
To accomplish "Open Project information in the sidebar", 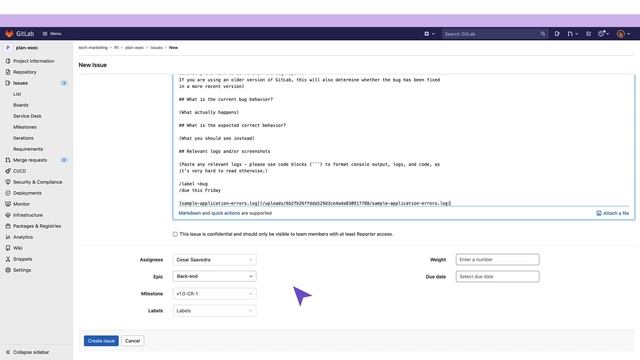I will point(33,61).
